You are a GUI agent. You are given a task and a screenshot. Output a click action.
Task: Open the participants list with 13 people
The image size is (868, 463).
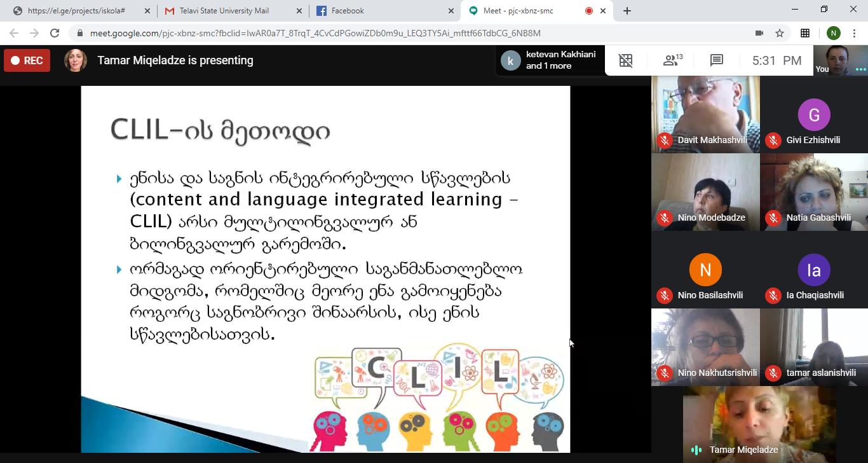pos(672,60)
